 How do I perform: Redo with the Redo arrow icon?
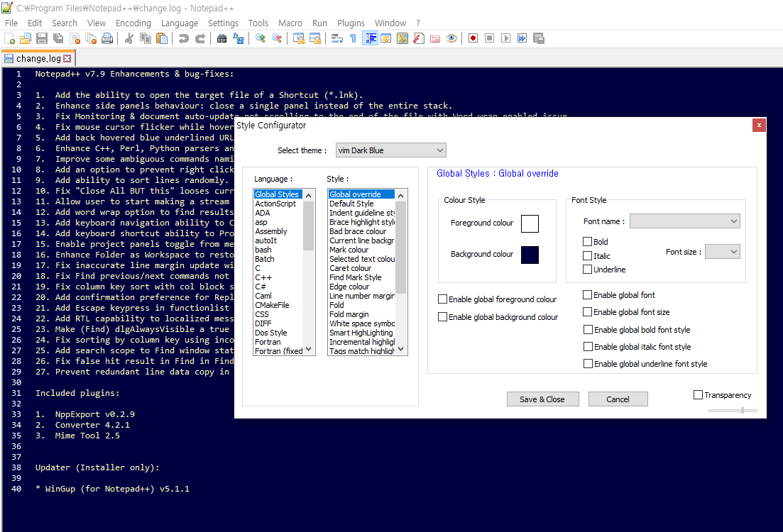(199, 38)
